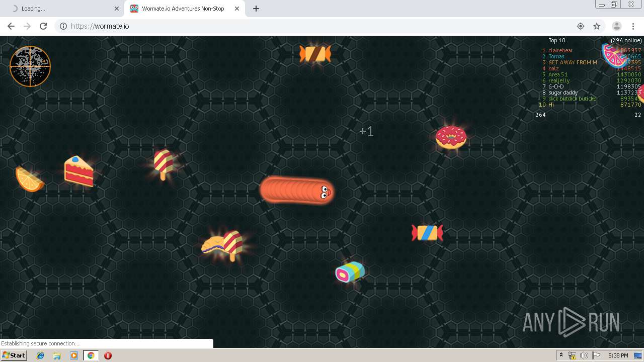
Task: Click the 5:38 PM clock
Action: coord(618,355)
